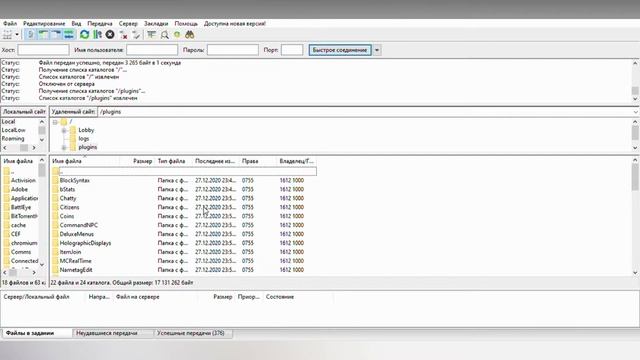Sort remote list by Последнее из... column
640x360 pixels.
point(215,161)
